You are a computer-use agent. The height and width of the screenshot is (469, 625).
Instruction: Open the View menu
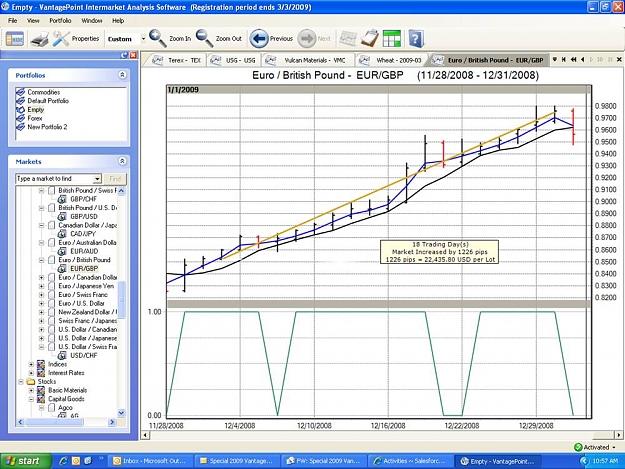33,21
